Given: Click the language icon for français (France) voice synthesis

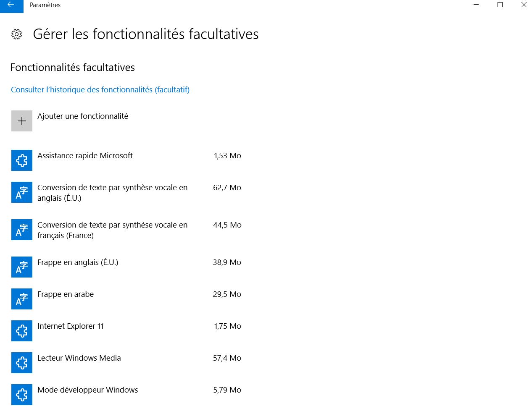Looking at the screenshot, I should pyautogui.click(x=22, y=230).
